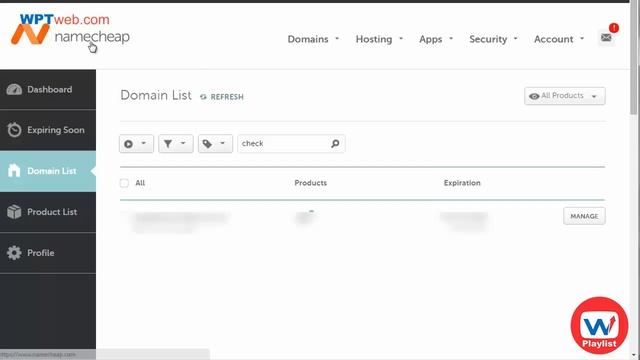Click the Expiration column header
640x360 pixels.
click(x=462, y=183)
